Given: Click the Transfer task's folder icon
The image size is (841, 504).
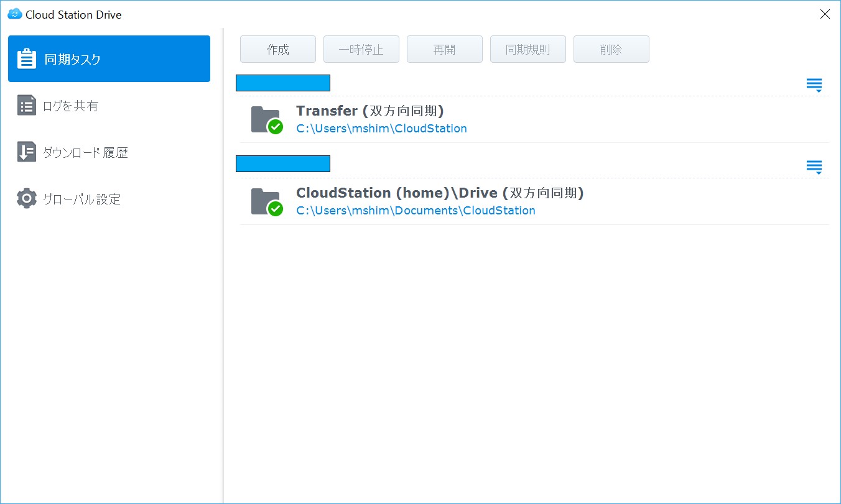Looking at the screenshot, I should pyautogui.click(x=265, y=118).
